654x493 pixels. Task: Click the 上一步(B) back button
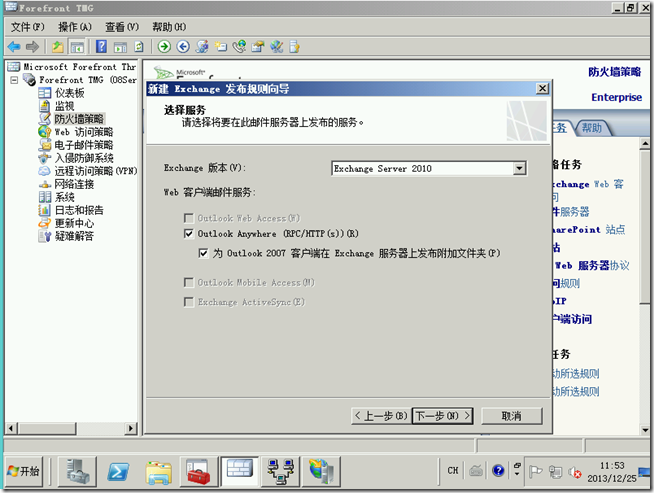coord(380,416)
